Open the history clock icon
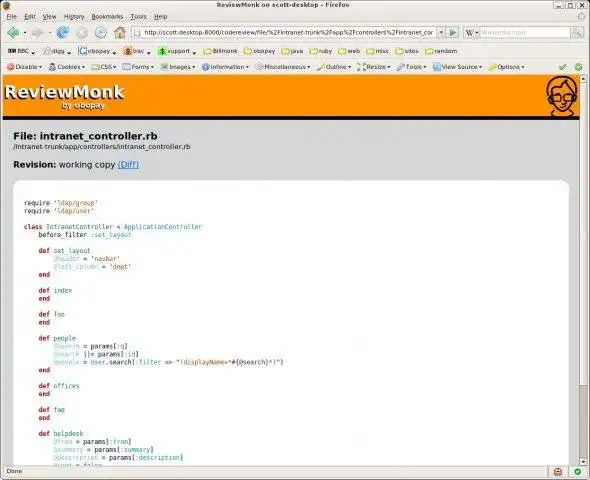 click(100, 33)
